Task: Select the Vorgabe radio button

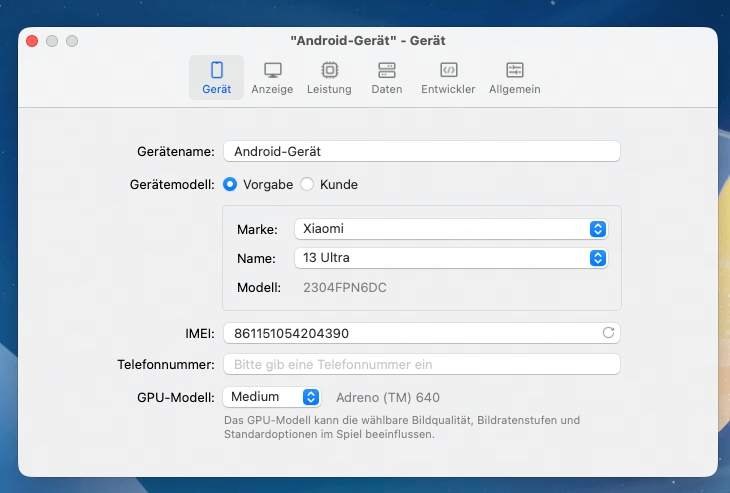Action: click(x=230, y=184)
